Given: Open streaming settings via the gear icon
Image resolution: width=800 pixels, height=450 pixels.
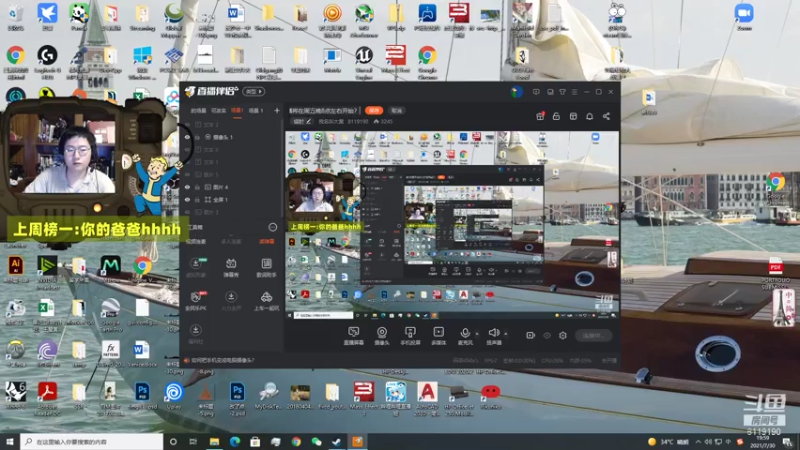Looking at the screenshot, I should [563, 335].
